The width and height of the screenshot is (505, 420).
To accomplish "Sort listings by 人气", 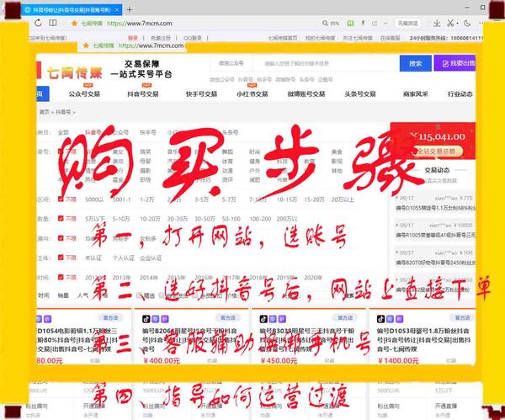I will pyautogui.click(x=82, y=295).
